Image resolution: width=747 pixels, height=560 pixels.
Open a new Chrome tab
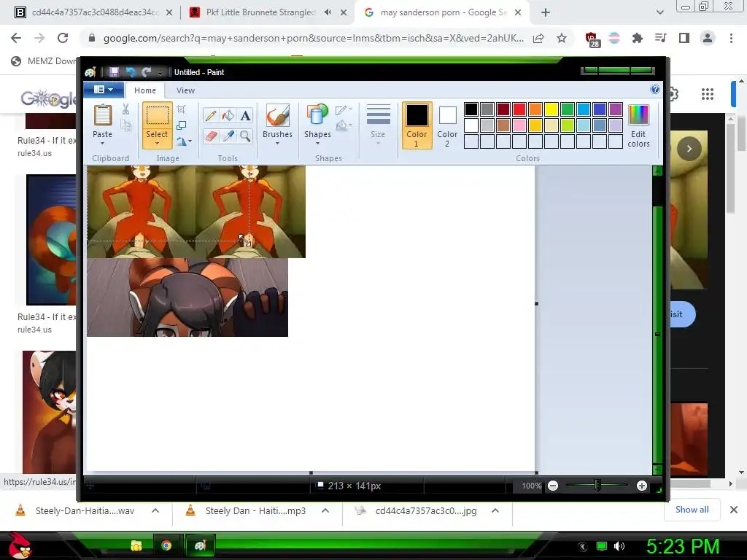pos(546,13)
